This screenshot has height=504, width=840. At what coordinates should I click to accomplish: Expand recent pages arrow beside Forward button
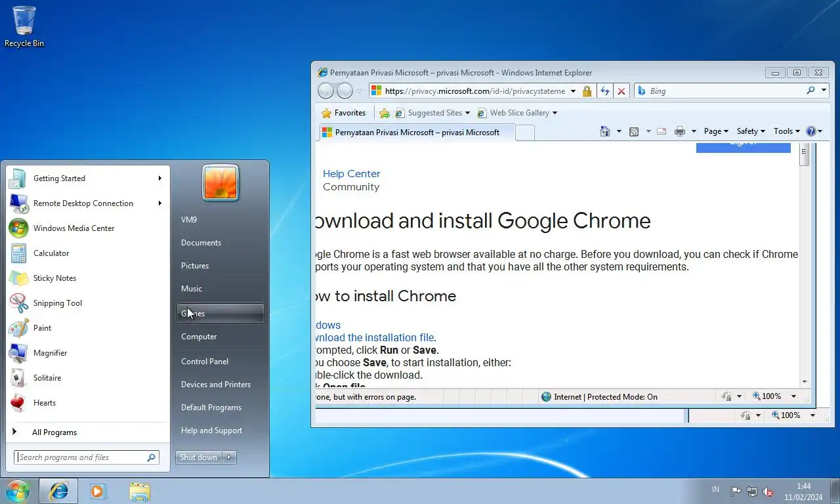359,91
